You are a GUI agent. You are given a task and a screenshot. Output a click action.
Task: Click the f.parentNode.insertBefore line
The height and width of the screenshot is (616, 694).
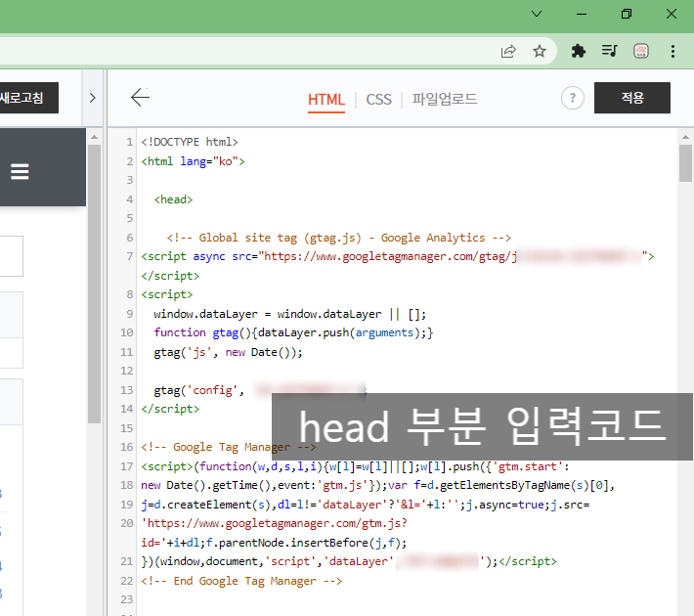[274, 543]
